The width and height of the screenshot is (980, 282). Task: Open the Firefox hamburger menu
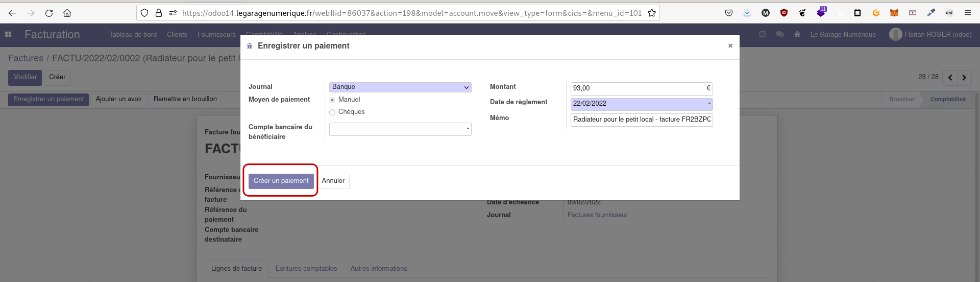[968, 13]
